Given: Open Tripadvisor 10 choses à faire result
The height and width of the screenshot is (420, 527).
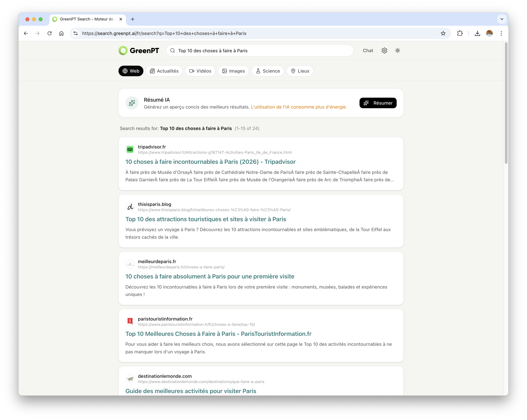Looking at the screenshot, I should tap(210, 162).
